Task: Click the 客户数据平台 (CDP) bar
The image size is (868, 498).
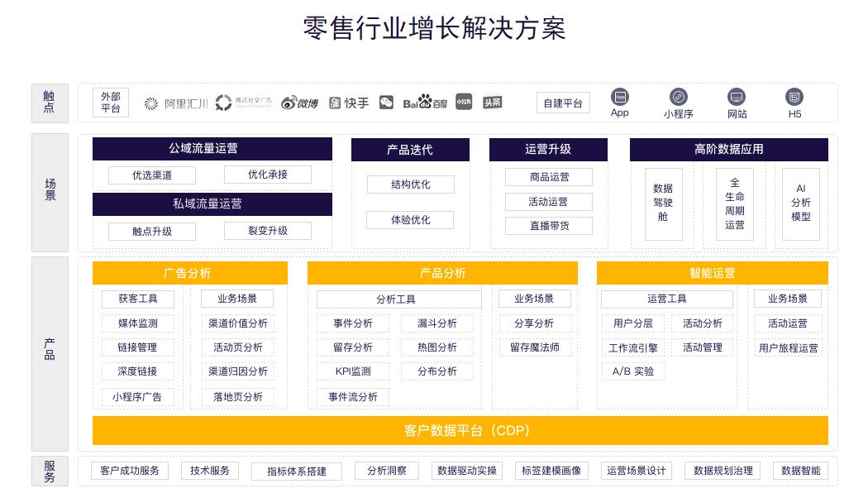Action: coord(460,430)
